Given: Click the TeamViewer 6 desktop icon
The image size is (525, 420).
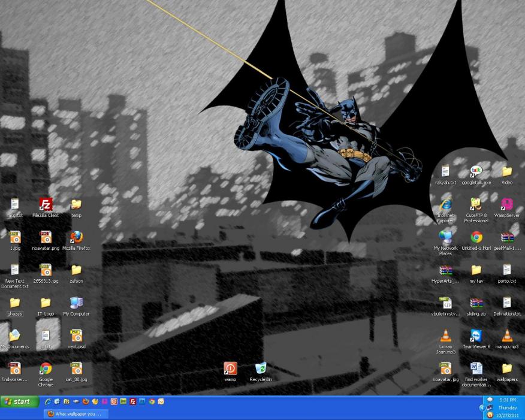Looking at the screenshot, I should point(476,336).
